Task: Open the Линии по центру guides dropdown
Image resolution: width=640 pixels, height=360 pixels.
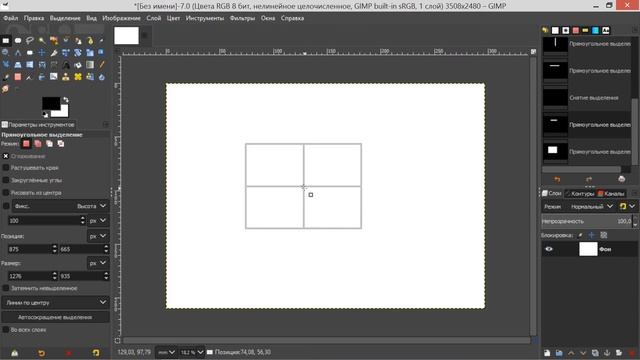Action: pyautogui.click(x=56, y=302)
